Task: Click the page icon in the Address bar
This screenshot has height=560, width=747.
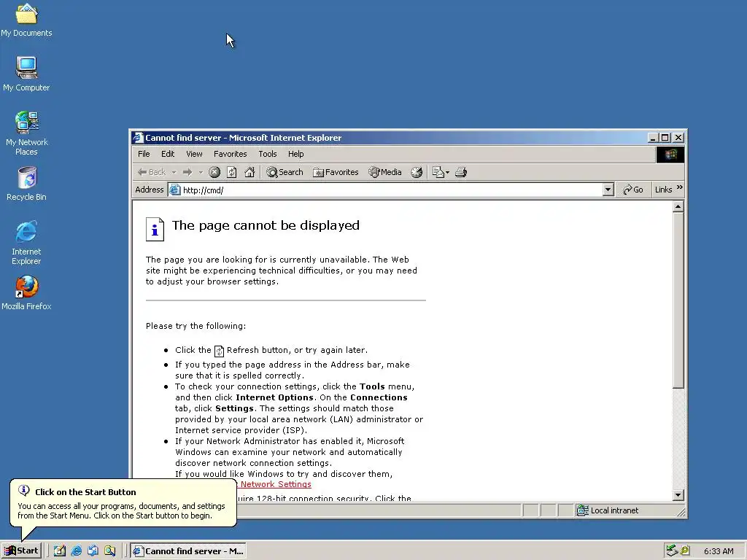Action: coord(175,190)
